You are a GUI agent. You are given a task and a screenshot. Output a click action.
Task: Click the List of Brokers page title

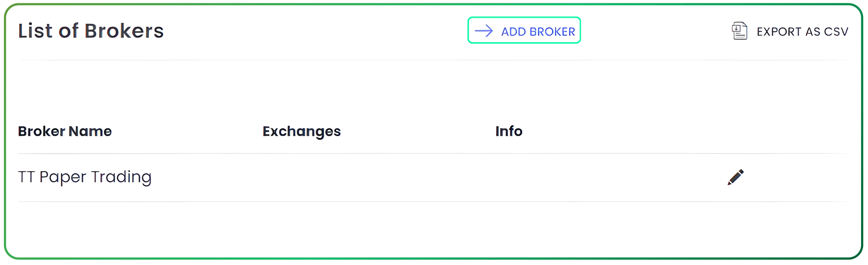[x=91, y=31]
